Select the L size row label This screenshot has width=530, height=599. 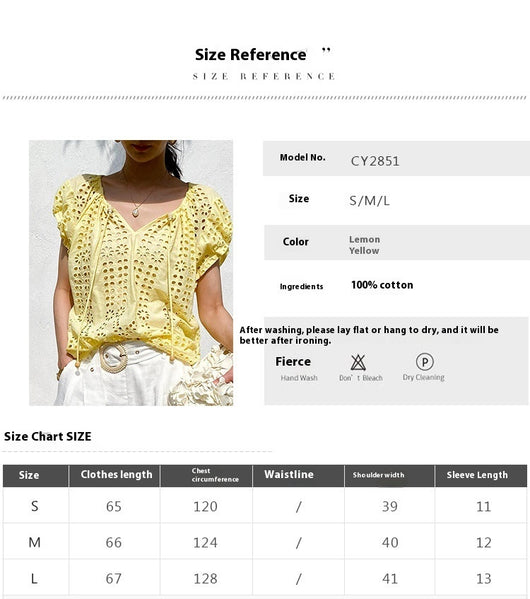tap(34, 579)
